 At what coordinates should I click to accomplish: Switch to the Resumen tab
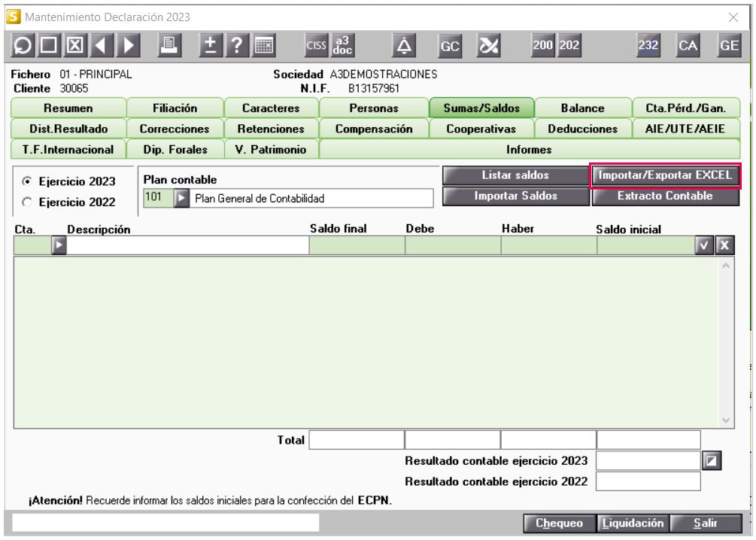tap(68, 108)
